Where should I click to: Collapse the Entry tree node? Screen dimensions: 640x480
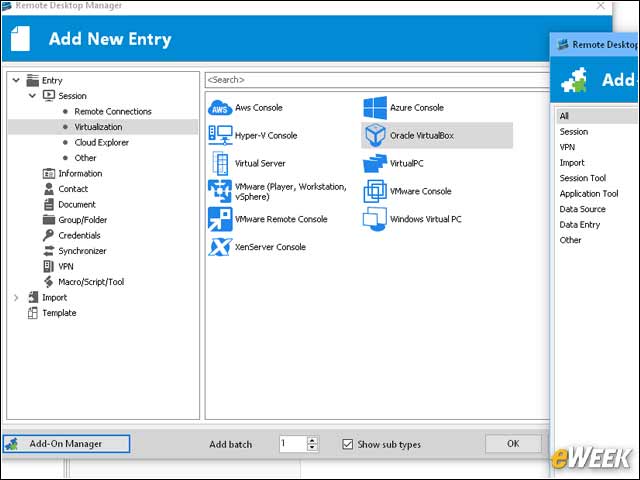pyautogui.click(x=16, y=80)
